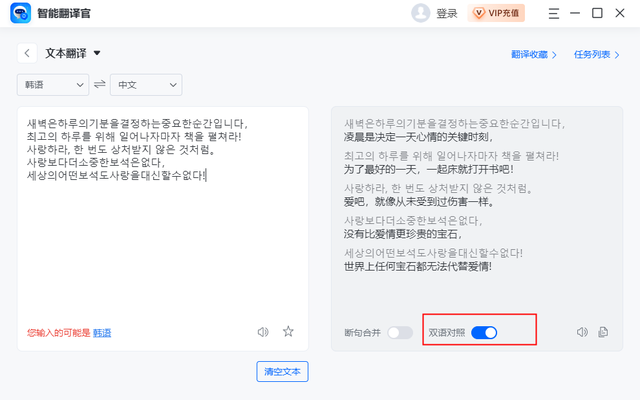640x400 pixels.
Task: Favorite the translation with star icon
Action: [288, 331]
